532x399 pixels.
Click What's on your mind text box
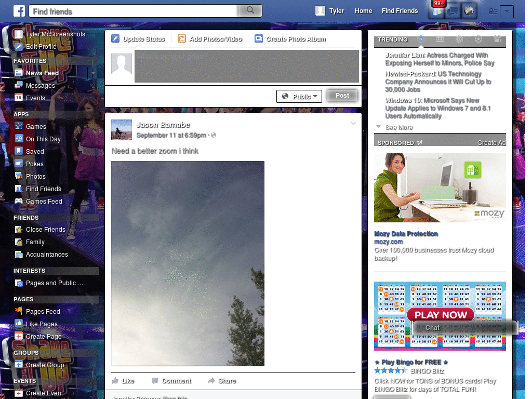(x=247, y=66)
